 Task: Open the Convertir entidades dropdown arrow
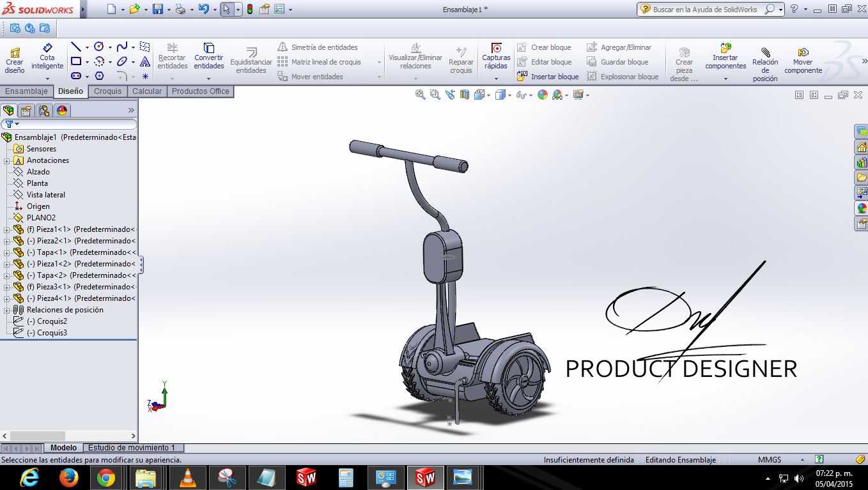click(x=208, y=79)
